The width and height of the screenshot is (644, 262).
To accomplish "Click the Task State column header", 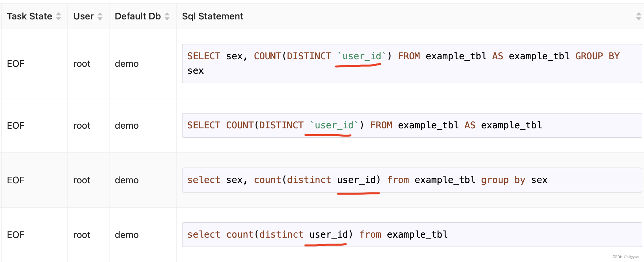I will (x=30, y=16).
